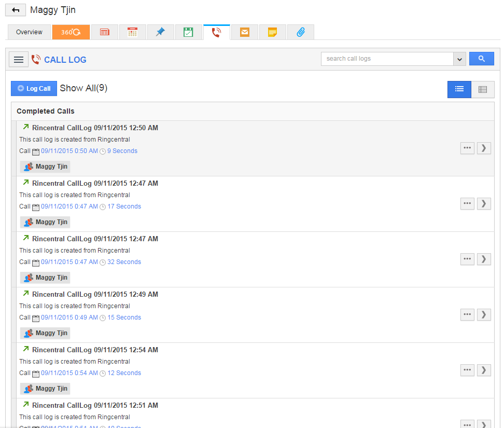Open more options for the 12:50 AM call

[x=467, y=148]
